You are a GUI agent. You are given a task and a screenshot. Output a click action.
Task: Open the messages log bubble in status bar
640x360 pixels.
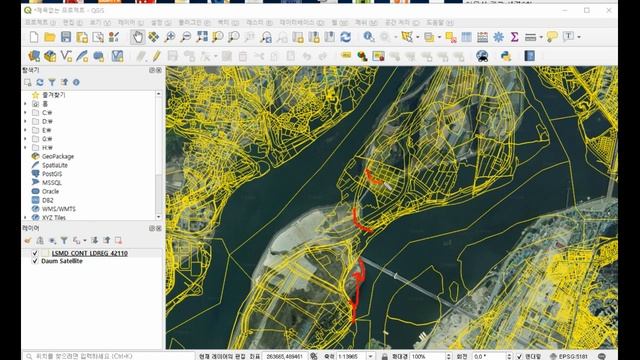point(602,356)
